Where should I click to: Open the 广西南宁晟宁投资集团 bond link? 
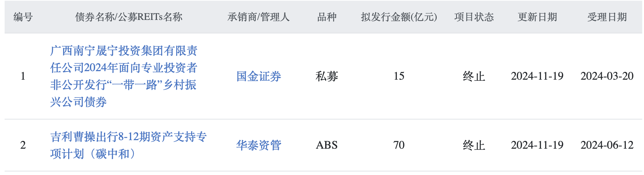click(124, 76)
